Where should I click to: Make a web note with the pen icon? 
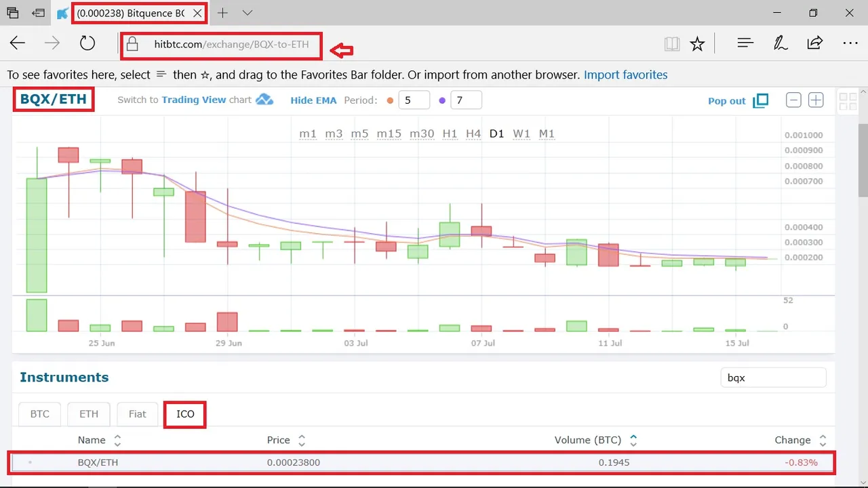click(x=781, y=43)
